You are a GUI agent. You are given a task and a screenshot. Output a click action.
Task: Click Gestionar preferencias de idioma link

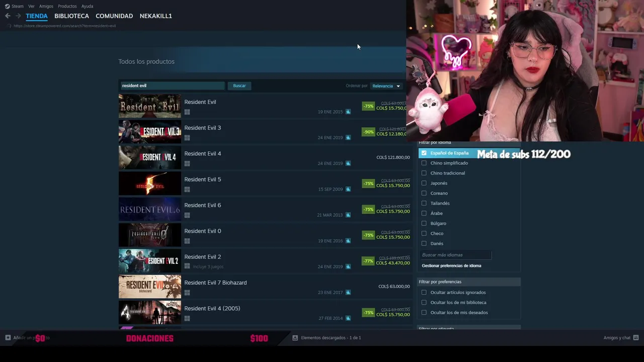451,265
